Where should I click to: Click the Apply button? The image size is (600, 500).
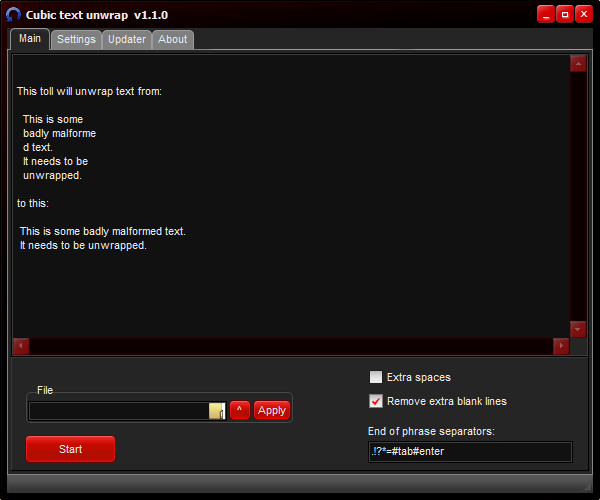272,410
